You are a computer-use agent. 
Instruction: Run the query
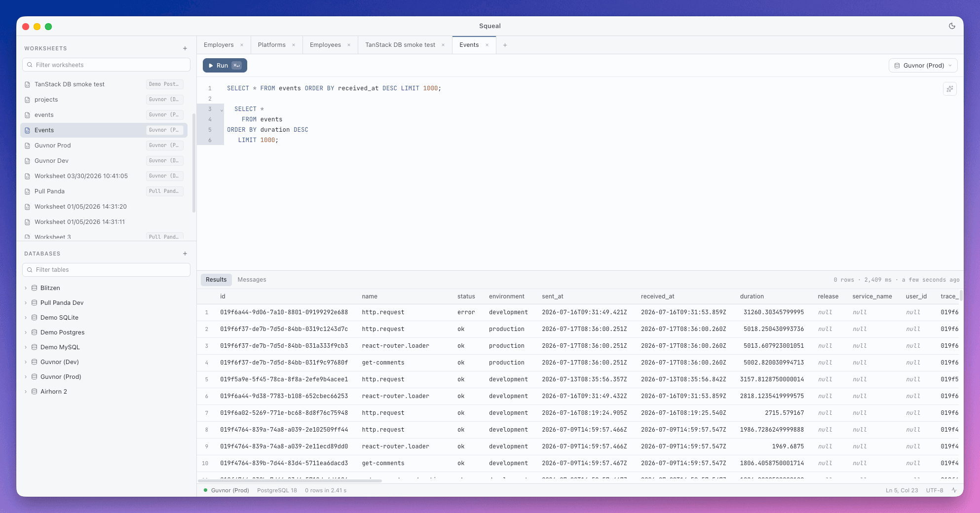(x=225, y=66)
